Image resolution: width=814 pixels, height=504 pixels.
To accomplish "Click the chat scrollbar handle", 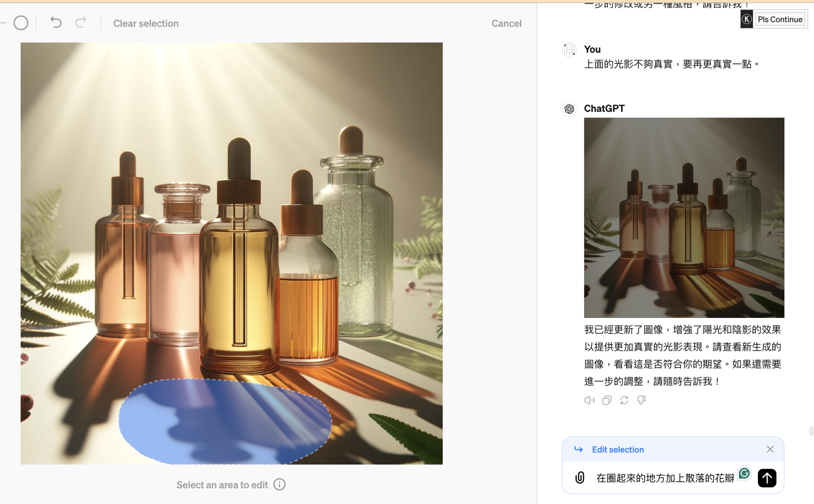I will [811, 431].
